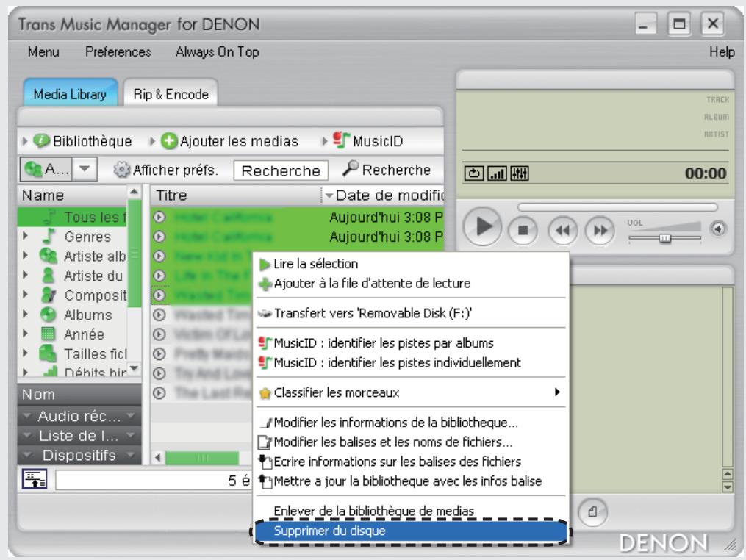Choose Modifier les informations de la bibliotheque...

point(411,423)
